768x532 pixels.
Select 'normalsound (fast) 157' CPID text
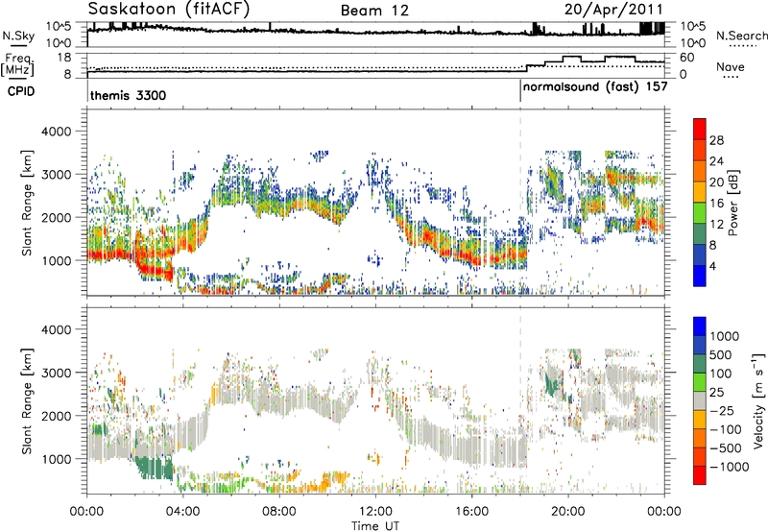click(595, 86)
